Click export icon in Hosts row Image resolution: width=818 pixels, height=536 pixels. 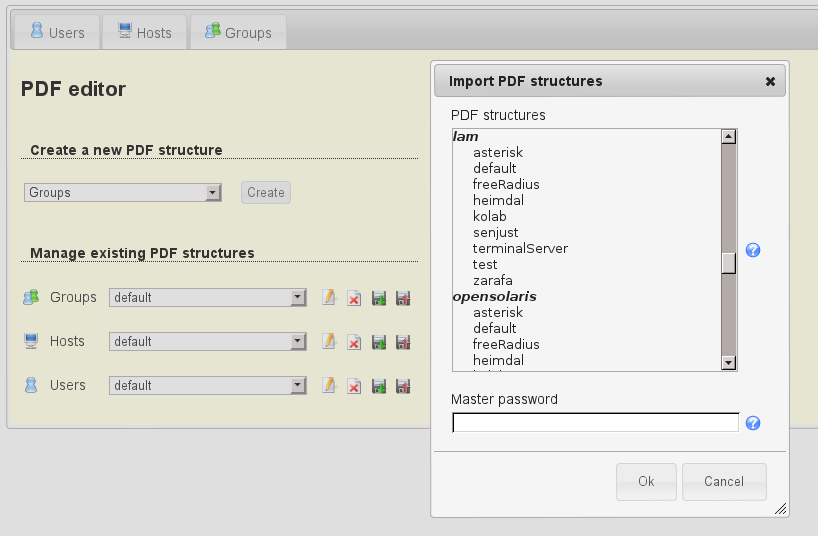403,342
